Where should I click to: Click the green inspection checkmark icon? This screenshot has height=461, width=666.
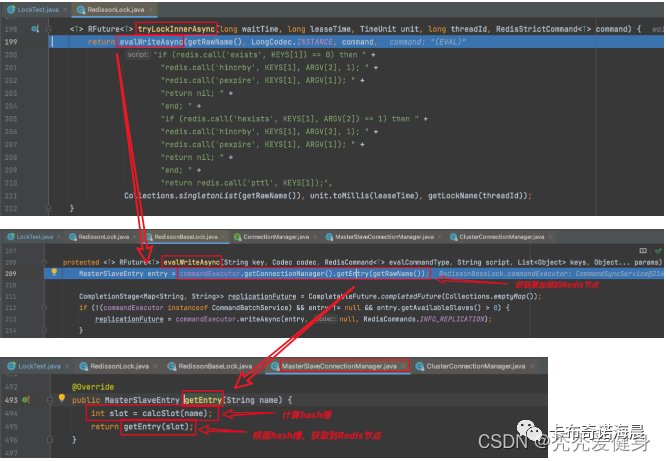[x=658, y=251]
